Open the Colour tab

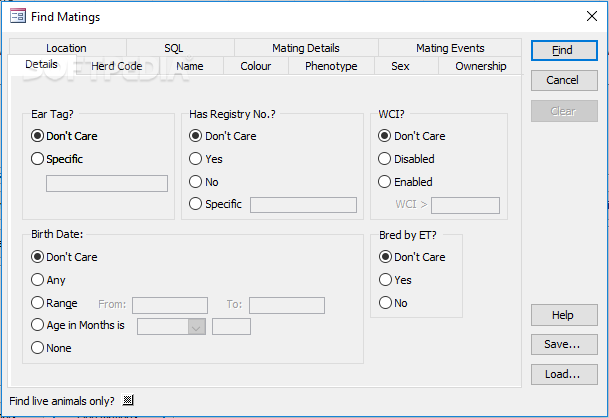[256, 66]
